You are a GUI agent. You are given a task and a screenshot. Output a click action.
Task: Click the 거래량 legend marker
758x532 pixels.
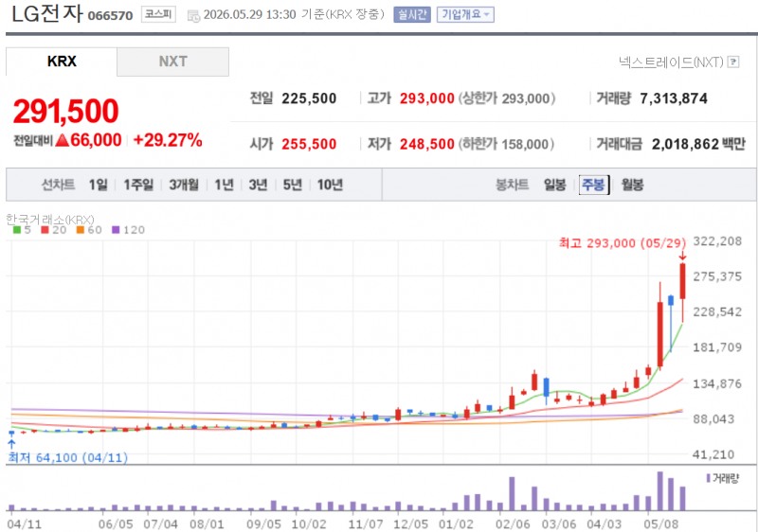pyautogui.click(x=708, y=478)
